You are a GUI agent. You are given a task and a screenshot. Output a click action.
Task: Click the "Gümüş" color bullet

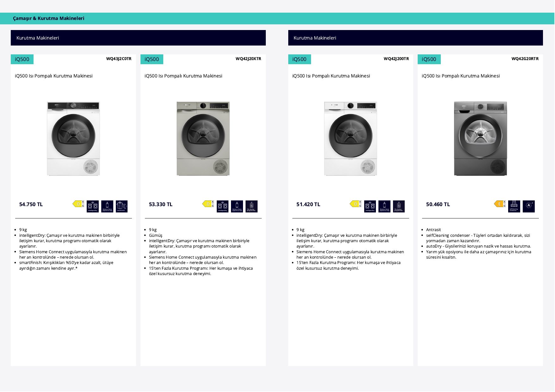click(x=156, y=236)
